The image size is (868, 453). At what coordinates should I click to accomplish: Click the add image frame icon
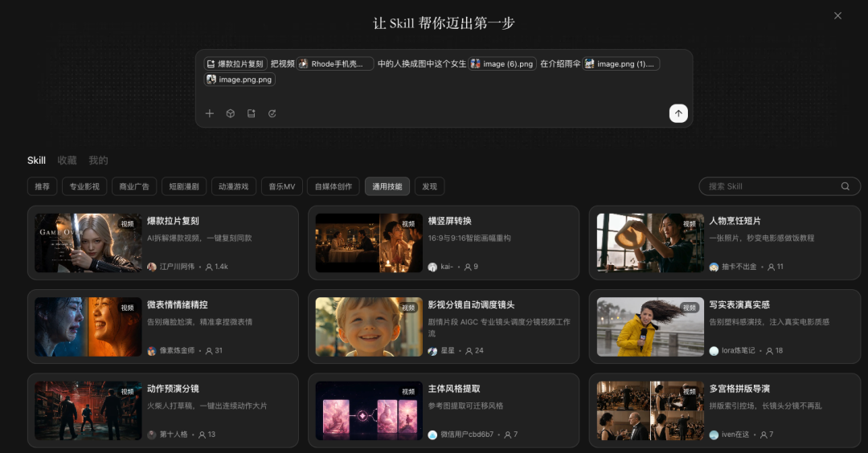coord(252,113)
